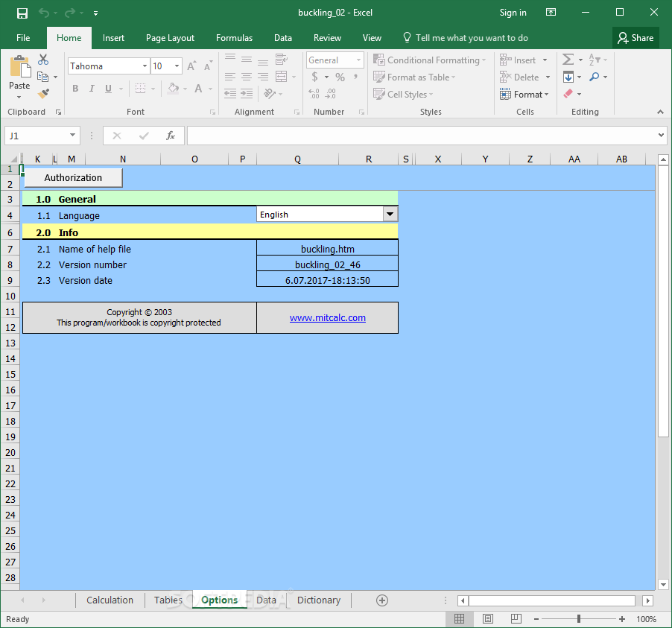
Task: Toggle Align Right
Action: tap(263, 77)
